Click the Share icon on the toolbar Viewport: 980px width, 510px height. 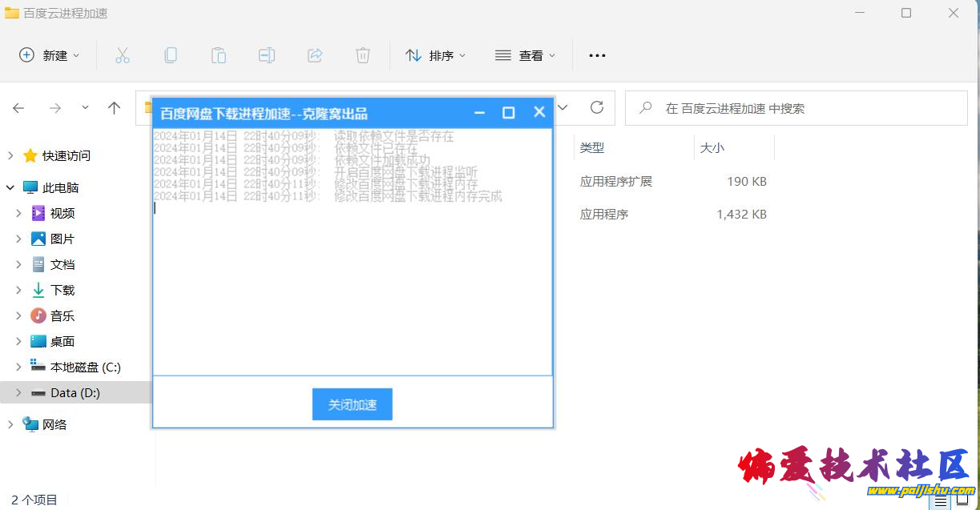pos(314,54)
